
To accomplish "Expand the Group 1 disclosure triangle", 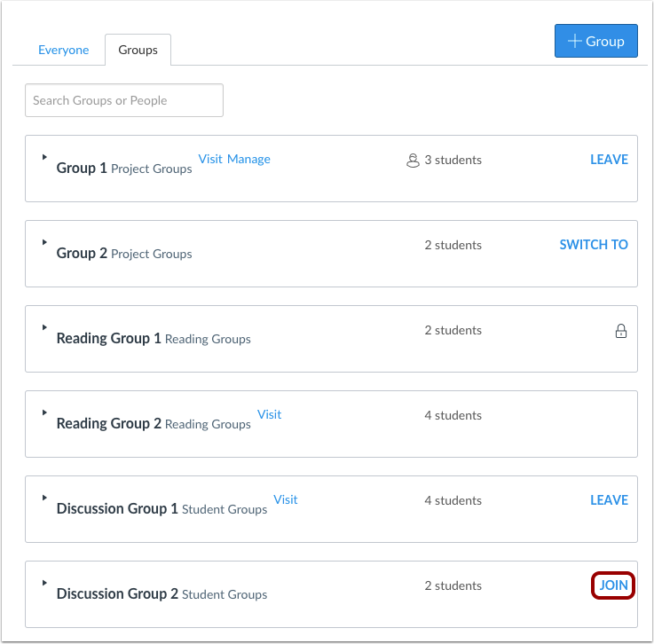I will pyautogui.click(x=44, y=157).
